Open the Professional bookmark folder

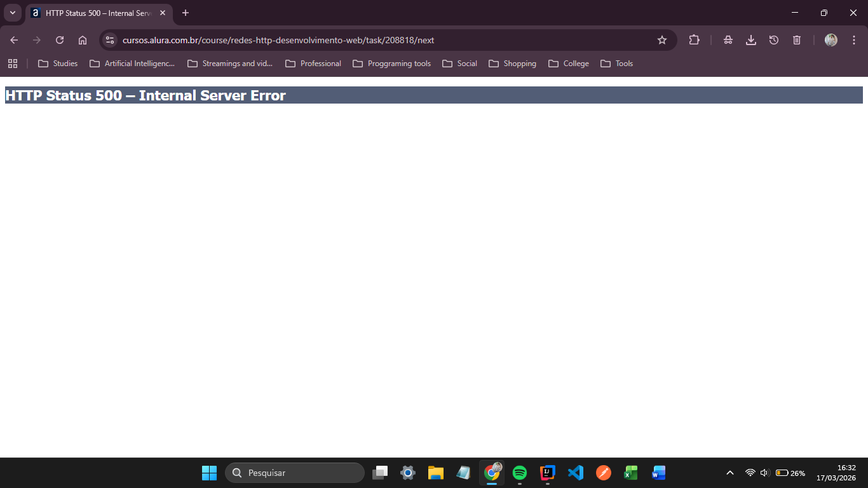313,64
